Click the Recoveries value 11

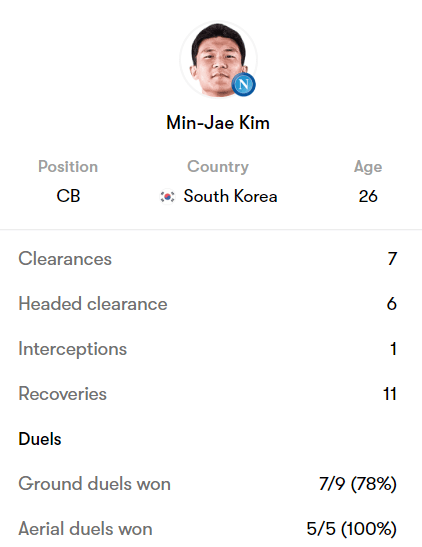coord(390,394)
